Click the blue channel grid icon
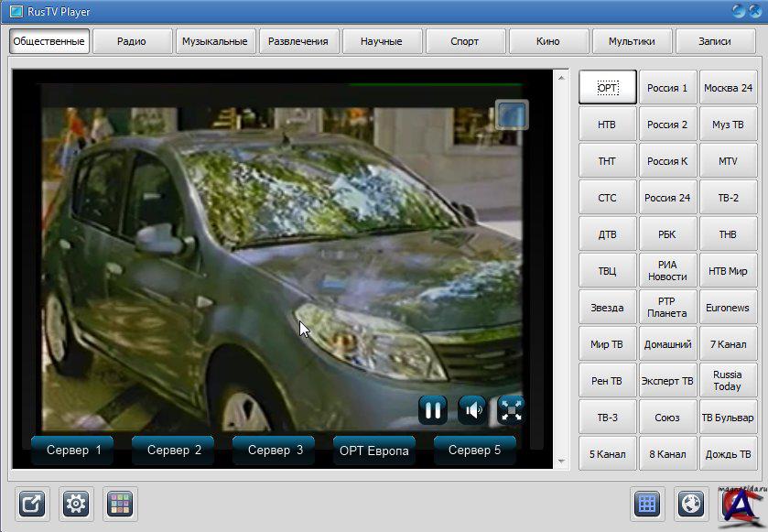The image size is (768, 532). click(x=647, y=503)
